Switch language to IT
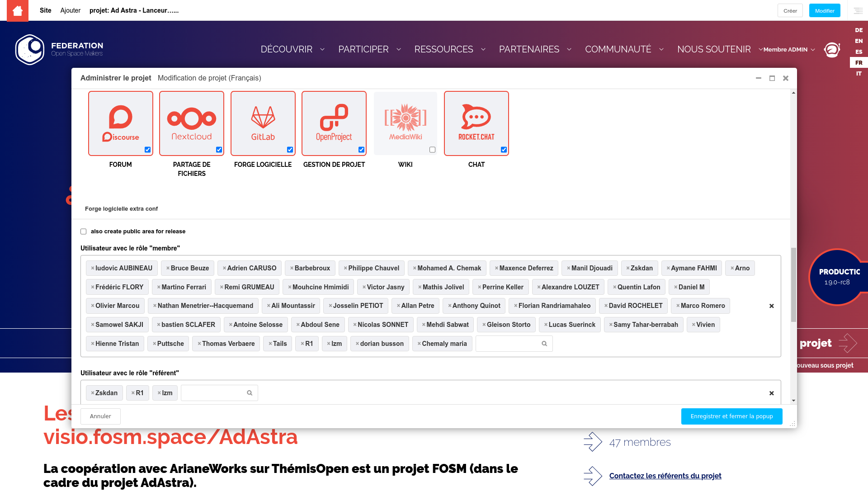 point(859,74)
